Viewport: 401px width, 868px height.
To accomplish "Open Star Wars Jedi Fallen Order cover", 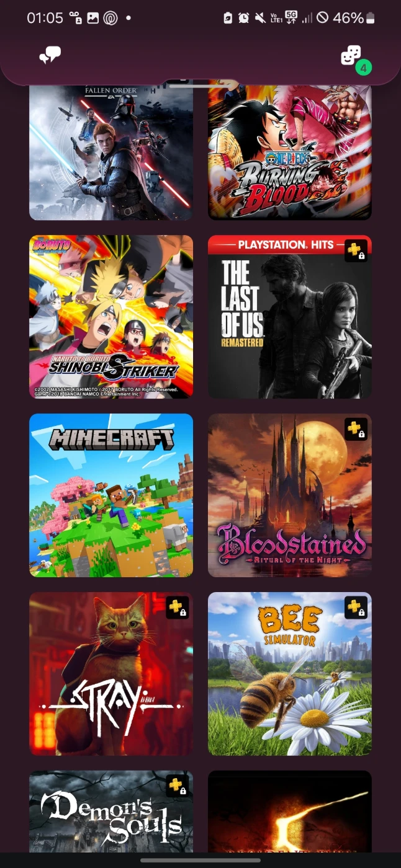I will coord(111,153).
